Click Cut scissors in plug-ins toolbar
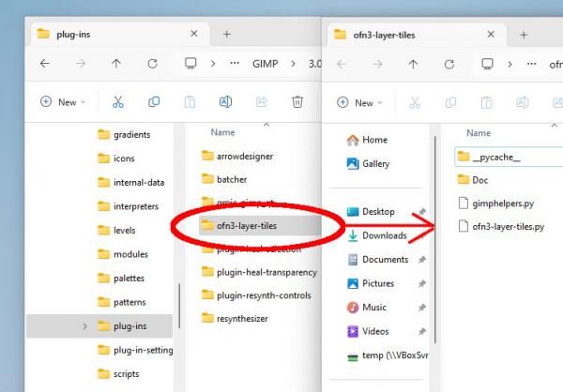Image resolution: width=563 pixels, height=392 pixels. [x=118, y=102]
